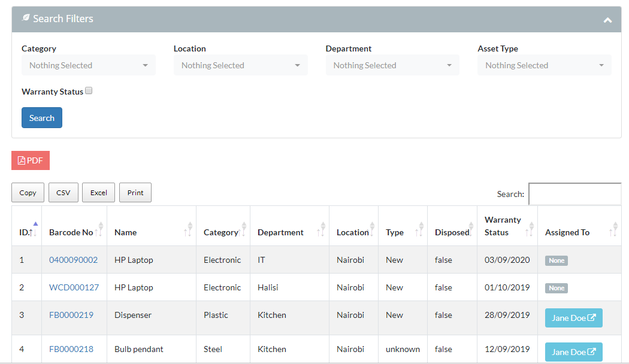The image size is (629, 364).
Task: Open the Department filter dropdown
Action: point(392,65)
